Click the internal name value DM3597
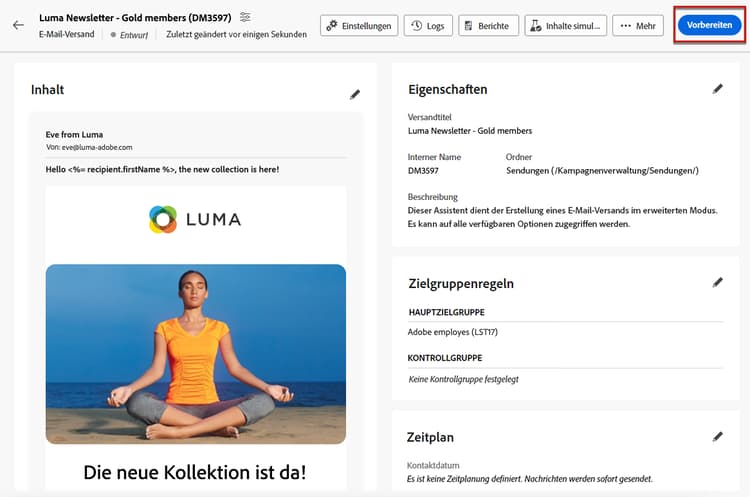Viewport: 750px width, 497px height. click(x=423, y=170)
